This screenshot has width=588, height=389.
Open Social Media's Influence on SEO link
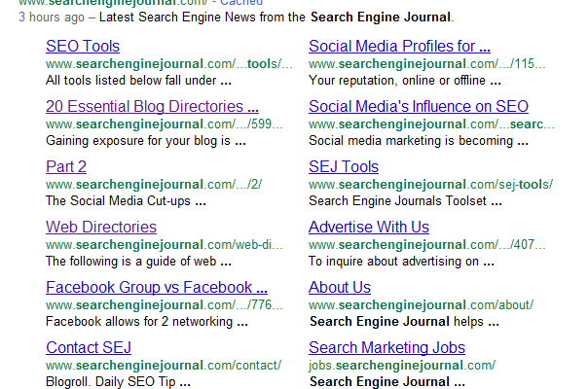click(419, 107)
